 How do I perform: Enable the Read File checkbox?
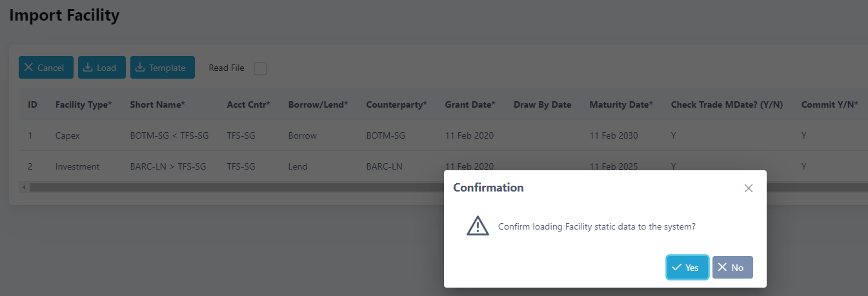click(260, 68)
